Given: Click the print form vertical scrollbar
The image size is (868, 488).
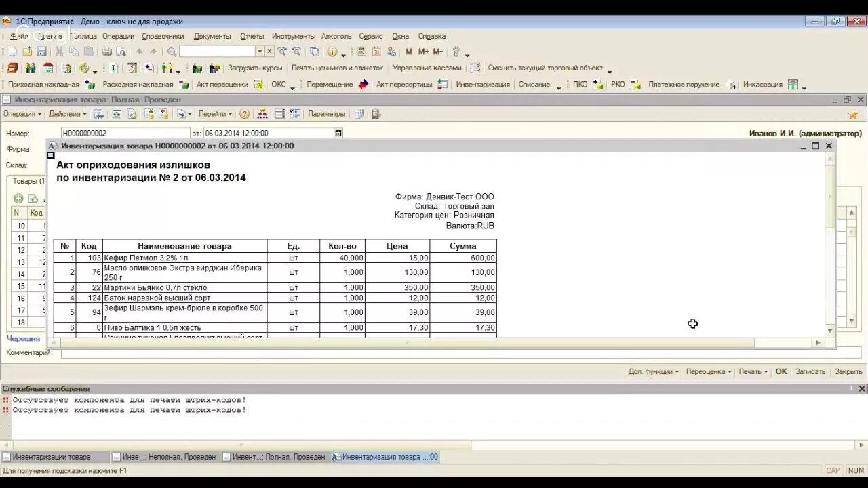Looking at the screenshot, I should (x=830, y=245).
